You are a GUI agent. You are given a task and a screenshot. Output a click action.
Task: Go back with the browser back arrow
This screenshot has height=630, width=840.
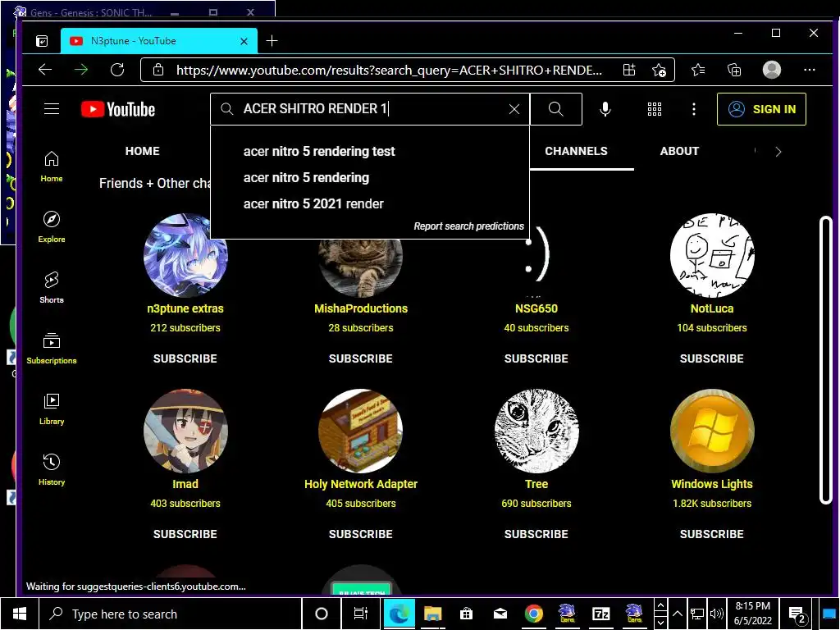(x=45, y=70)
